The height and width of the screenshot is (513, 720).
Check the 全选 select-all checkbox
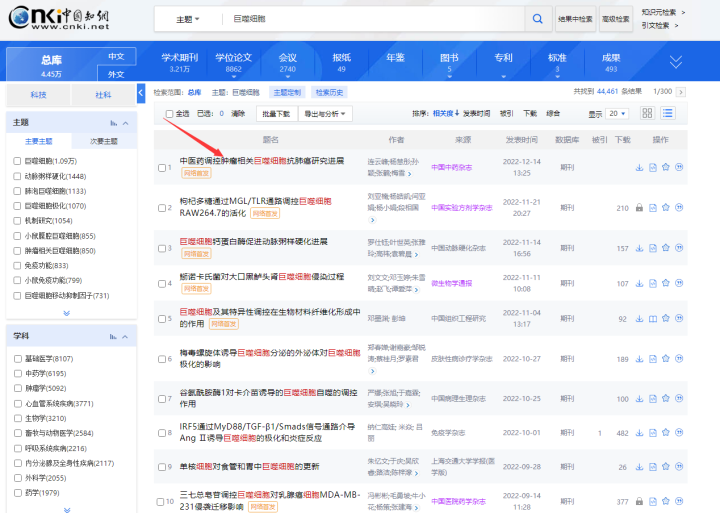tap(170, 114)
